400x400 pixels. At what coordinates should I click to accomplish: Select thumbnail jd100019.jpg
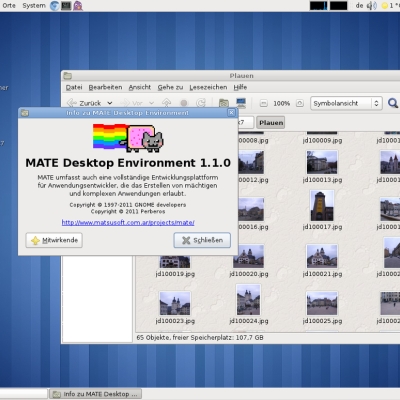(175, 262)
